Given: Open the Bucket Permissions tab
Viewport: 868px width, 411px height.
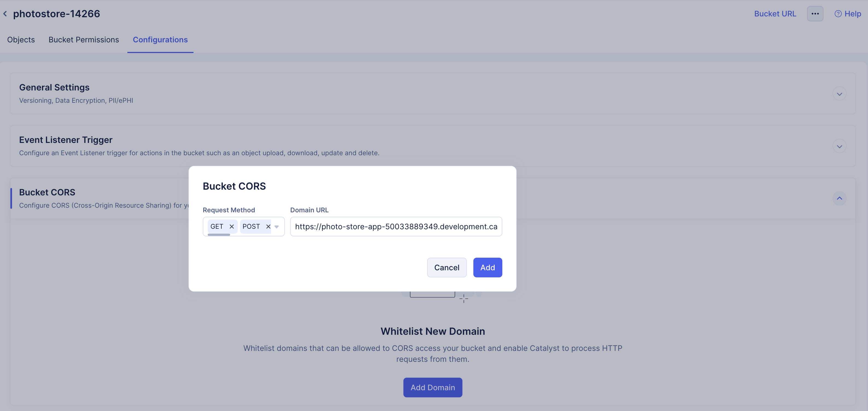Looking at the screenshot, I should pos(84,40).
